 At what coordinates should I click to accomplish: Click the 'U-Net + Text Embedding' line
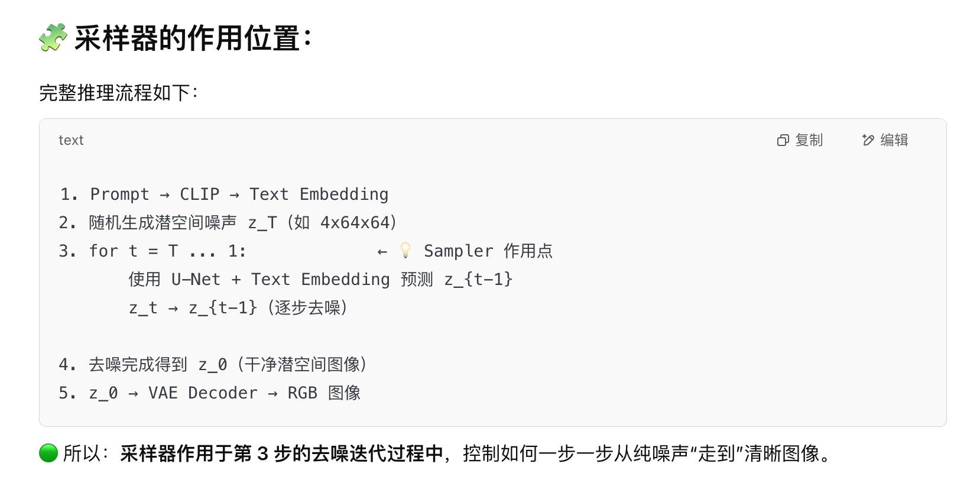[x=321, y=279]
